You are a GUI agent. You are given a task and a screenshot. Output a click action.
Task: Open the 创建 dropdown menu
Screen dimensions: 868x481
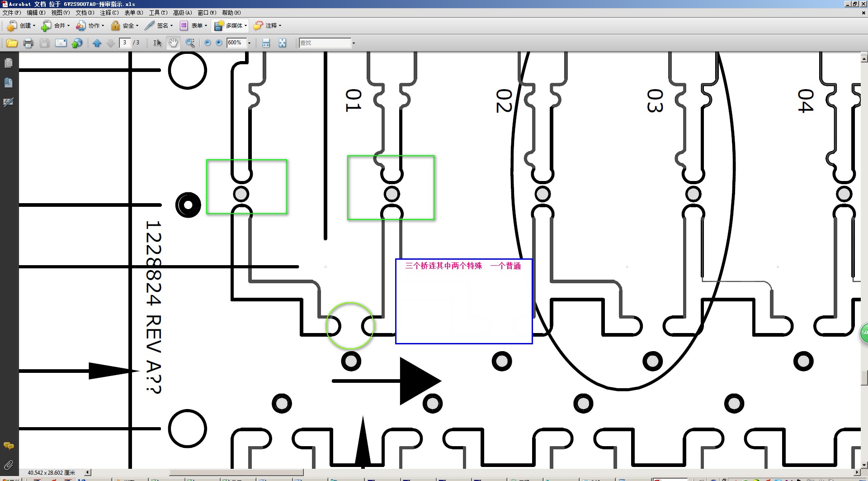(x=21, y=26)
